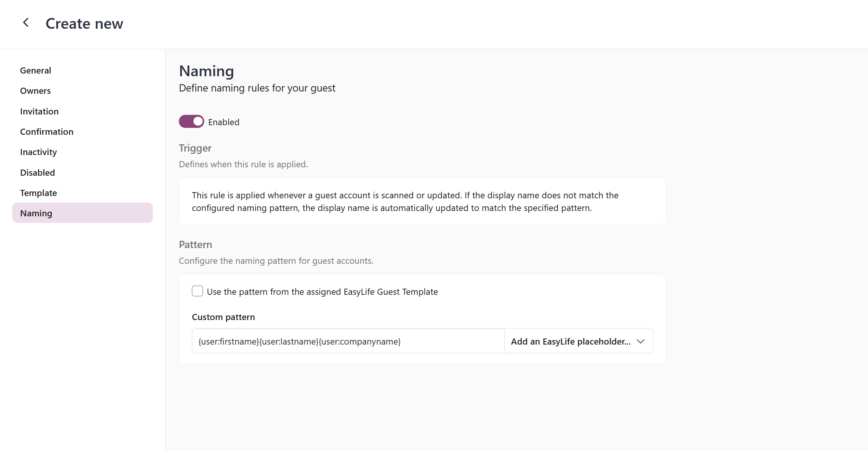Click the back arrow icon
This screenshot has width=868, height=451.
coord(26,23)
